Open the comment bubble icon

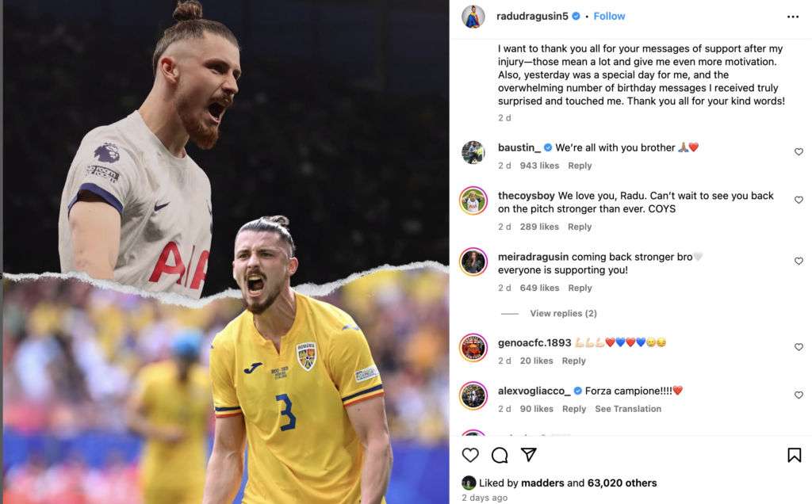coord(500,455)
